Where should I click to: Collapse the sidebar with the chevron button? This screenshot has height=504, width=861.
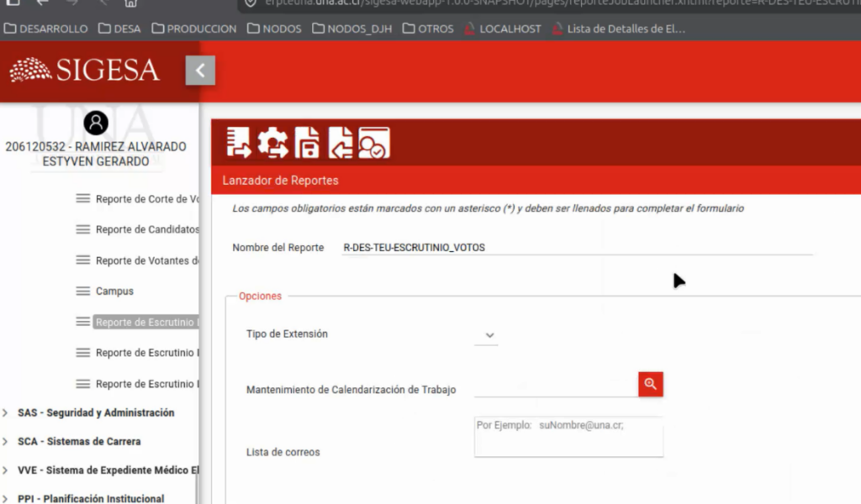coord(200,71)
